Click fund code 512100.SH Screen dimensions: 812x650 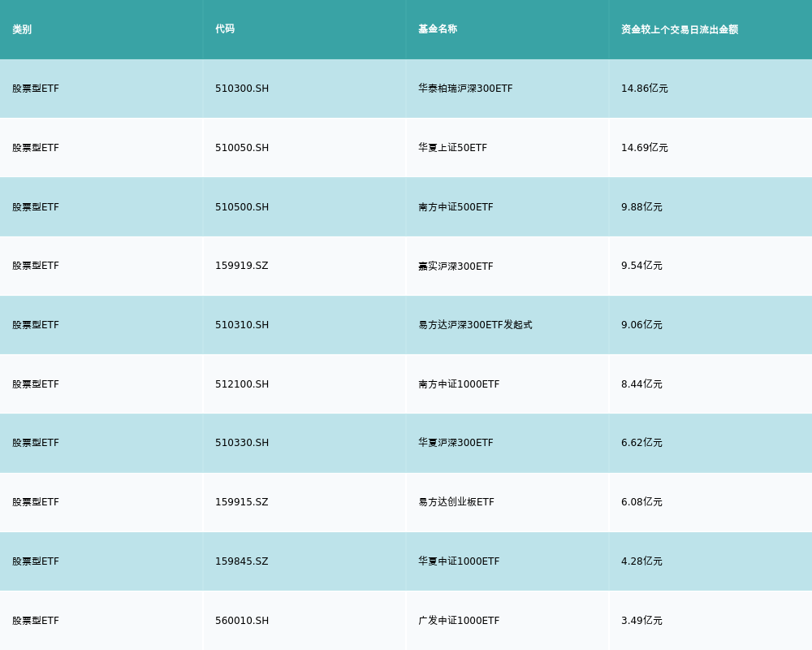click(x=242, y=384)
